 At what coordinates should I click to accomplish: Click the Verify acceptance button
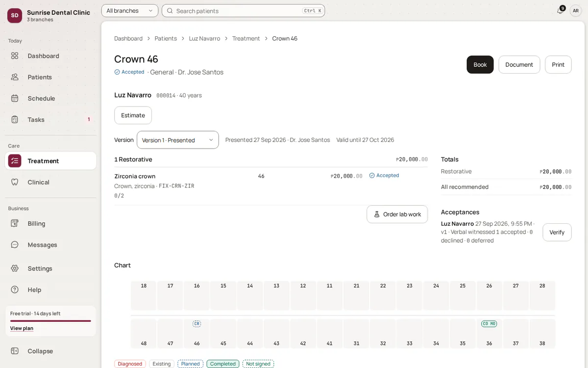557,232
